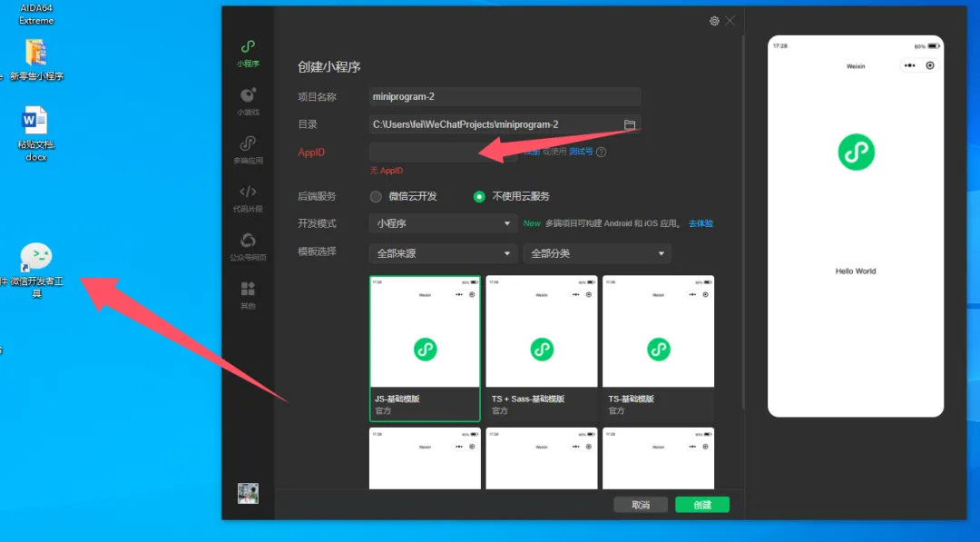This screenshot has width=980, height=542.
Task: Select the 小程序 sidebar item
Action: [x=248, y=54]
